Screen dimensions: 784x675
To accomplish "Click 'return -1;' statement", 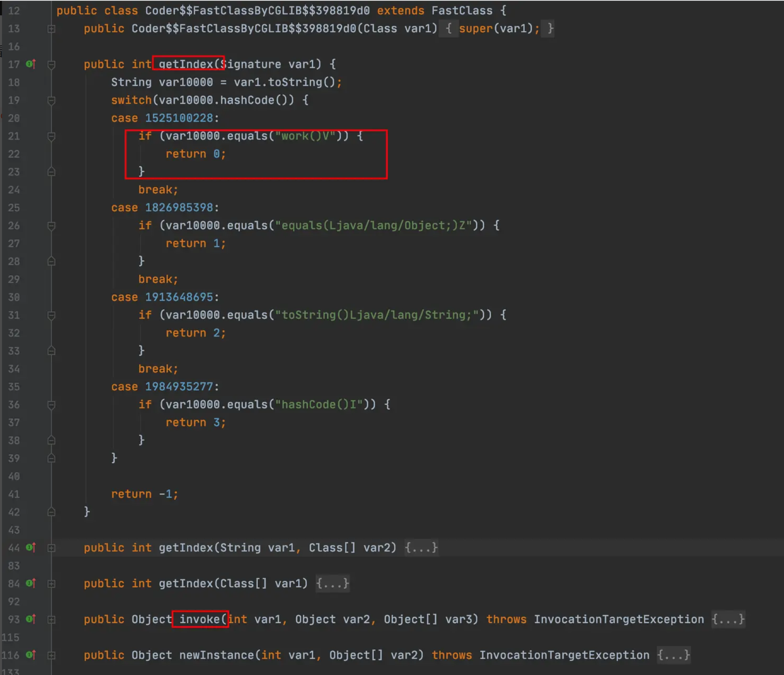I will [145, 494].
